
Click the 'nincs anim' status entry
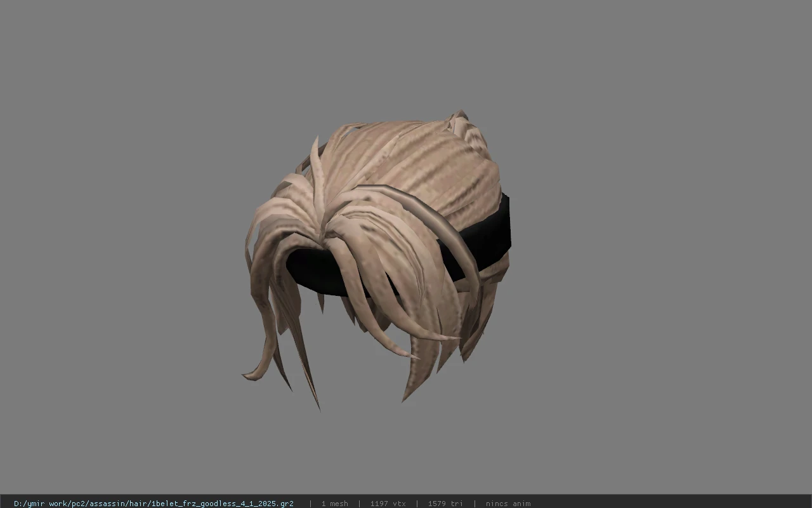pos(508,504)
